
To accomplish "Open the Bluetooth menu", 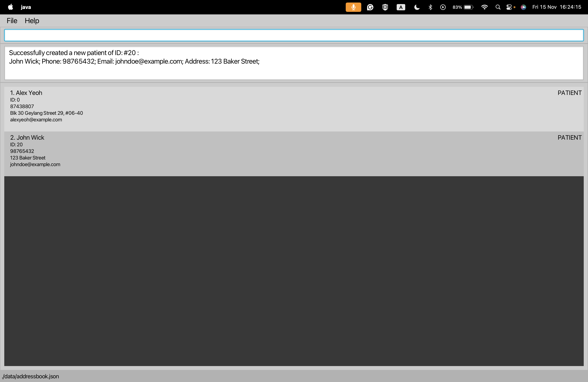I will pyautogui.click(x=430, y=7).
